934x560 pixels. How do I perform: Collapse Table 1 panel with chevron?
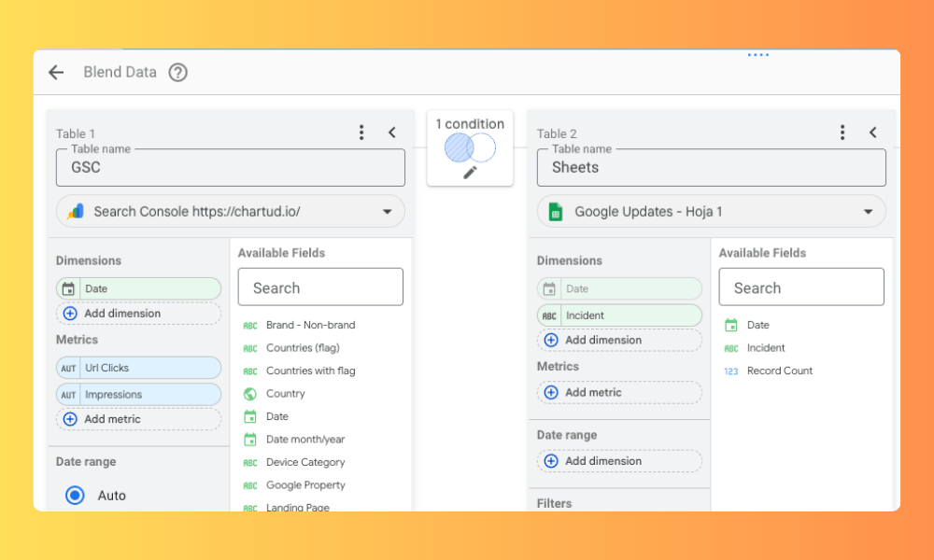coord(392,133)
